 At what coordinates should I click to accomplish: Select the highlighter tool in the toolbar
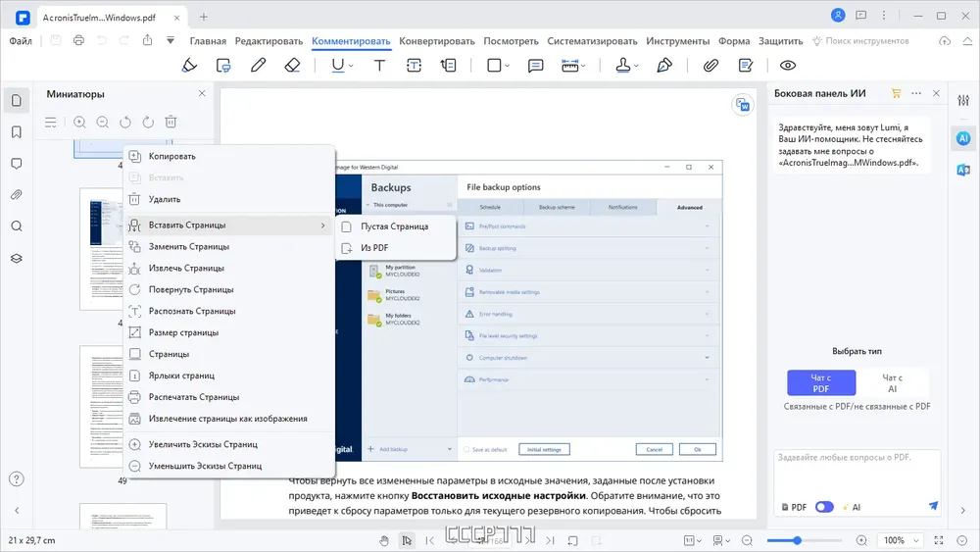coord(189,65)
